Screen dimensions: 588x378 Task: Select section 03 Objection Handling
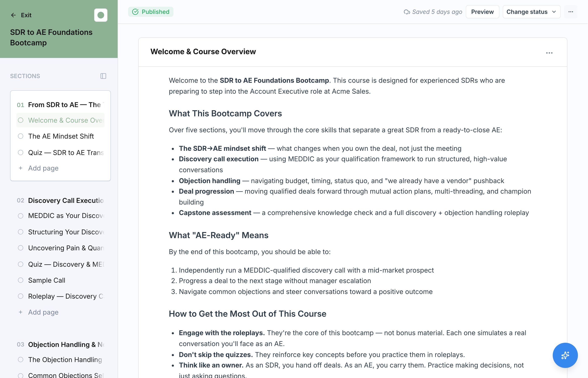pos(60,344)
